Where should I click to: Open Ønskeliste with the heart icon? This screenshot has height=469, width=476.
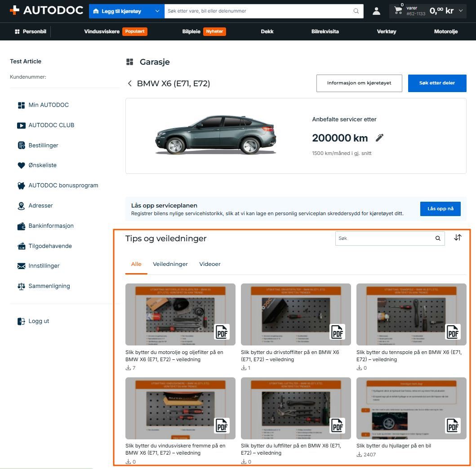tap(21, 165)
